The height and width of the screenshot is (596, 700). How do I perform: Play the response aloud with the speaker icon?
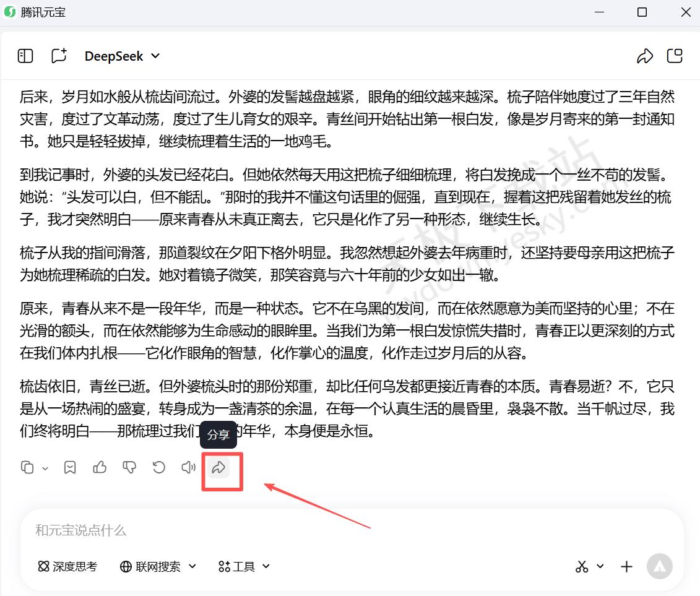pos(188,468)
